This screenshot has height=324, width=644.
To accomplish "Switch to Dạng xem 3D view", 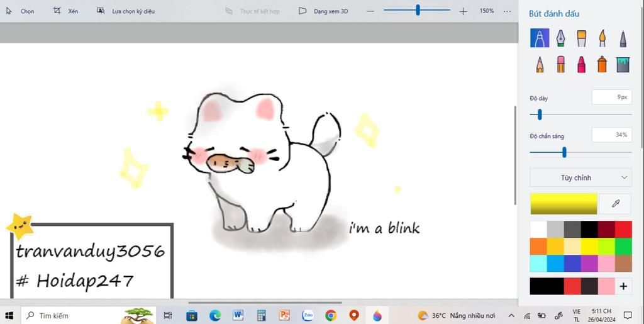I will tap(323, 11).
